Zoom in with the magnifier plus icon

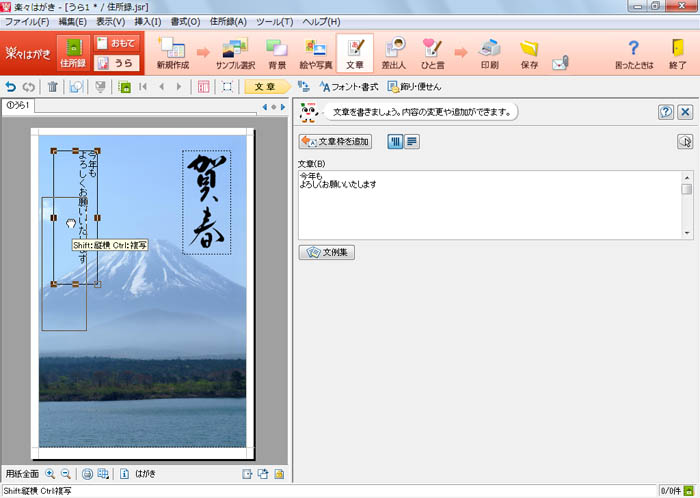tap(50, 473)
